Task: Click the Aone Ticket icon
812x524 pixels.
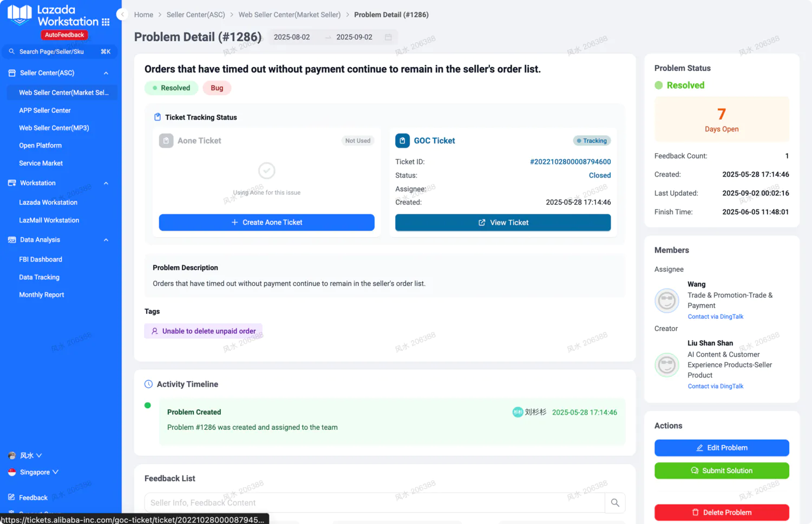Action: point(166,141)
